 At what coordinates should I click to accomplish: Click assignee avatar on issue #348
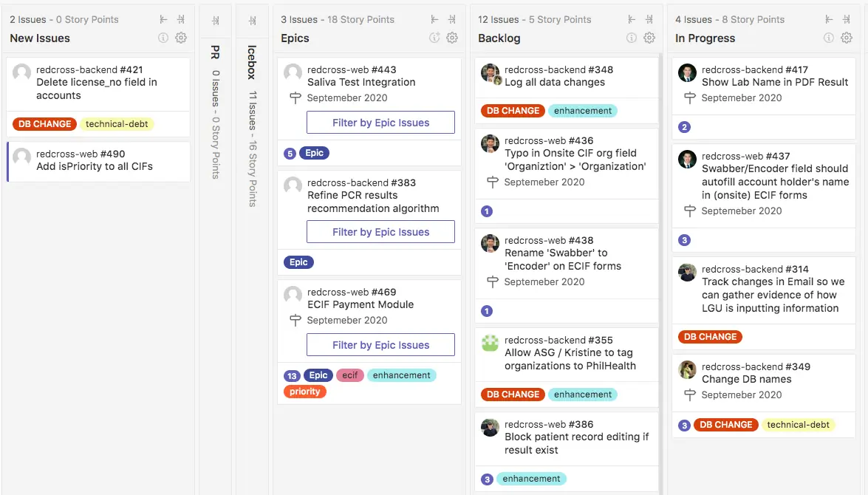click(491, 73)
